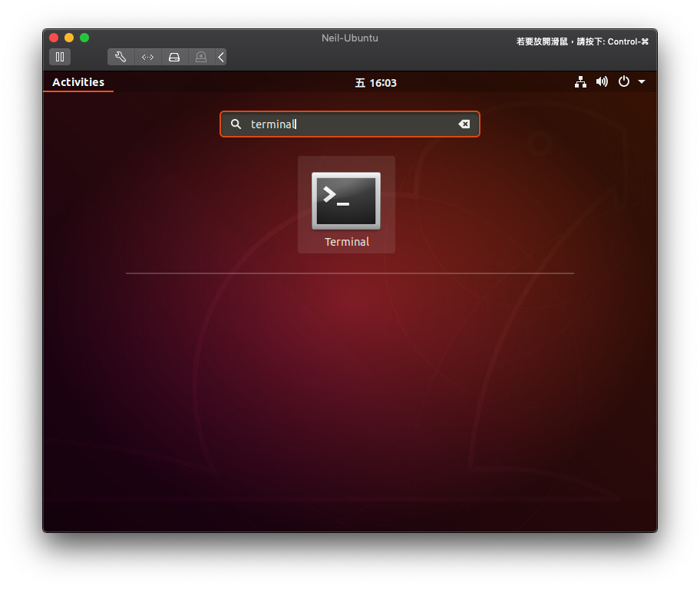The image size is (700, 589).
Task: Click the double-arrow icon in the VM toolbar
Action: [147, 57]
